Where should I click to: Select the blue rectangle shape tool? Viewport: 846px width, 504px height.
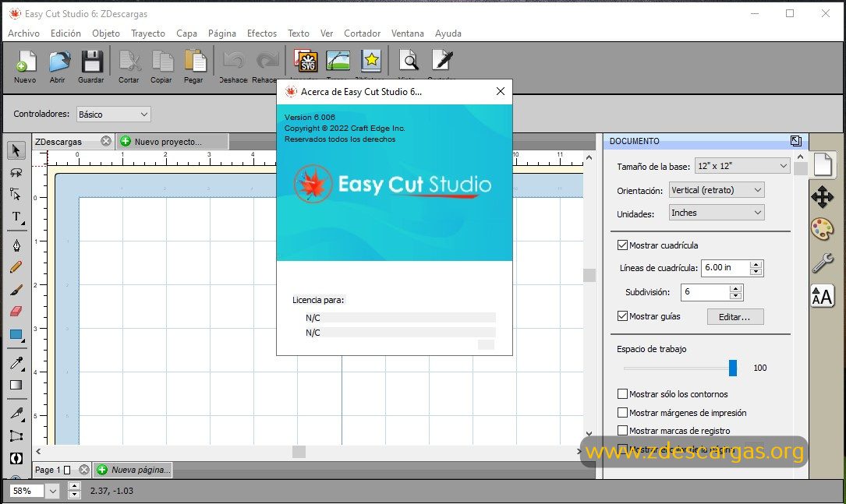tap(16, 335)
